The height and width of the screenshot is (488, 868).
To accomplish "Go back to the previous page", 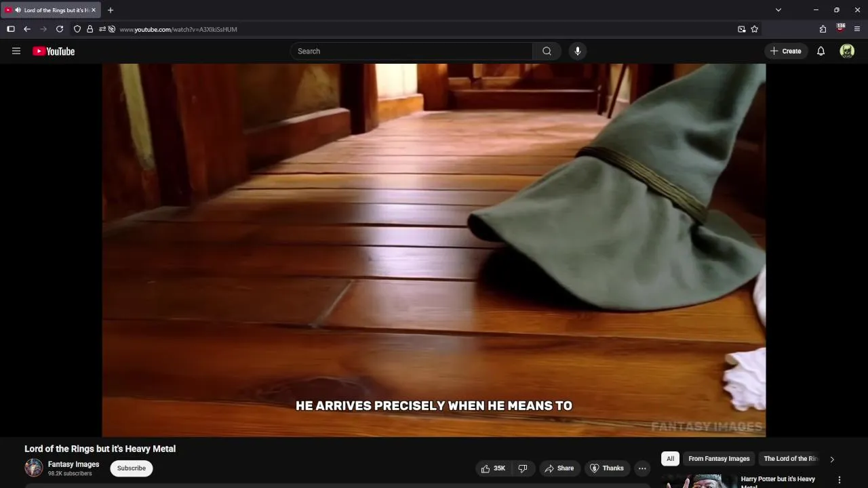I will click(x=27, y=29).
